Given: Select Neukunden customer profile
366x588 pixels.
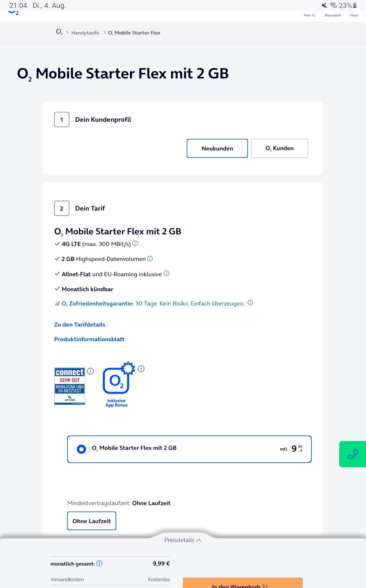Looking at the screenshot, I should pyautogui.click(x=217, y=148).
